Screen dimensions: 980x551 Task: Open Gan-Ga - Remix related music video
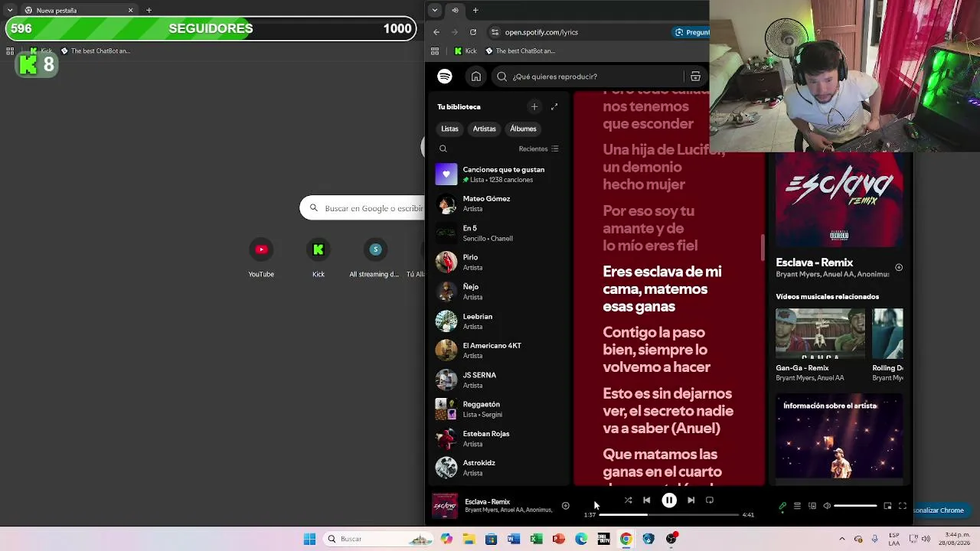[x=820, y=346]
